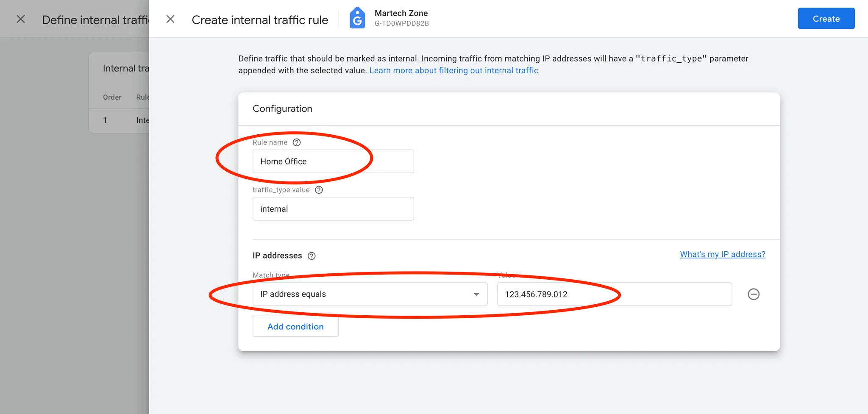868x414 pixels.
Task: Click the Martech Zone stream name
Action: (x=401, y=13)
